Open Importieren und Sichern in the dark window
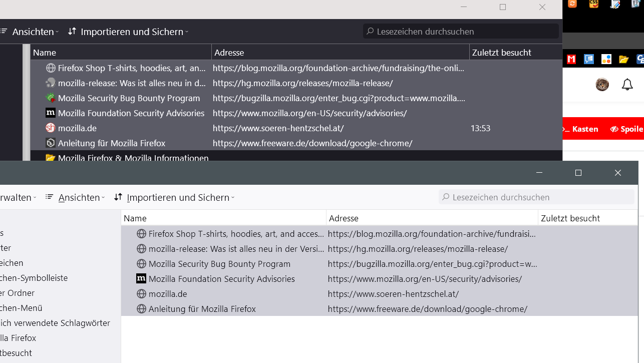644x363 pixels. (x=132, y=32)
